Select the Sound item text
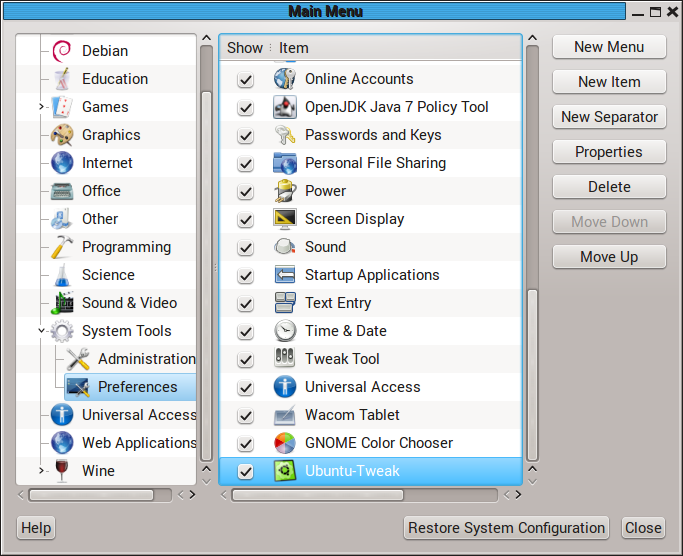 point(325,247)
